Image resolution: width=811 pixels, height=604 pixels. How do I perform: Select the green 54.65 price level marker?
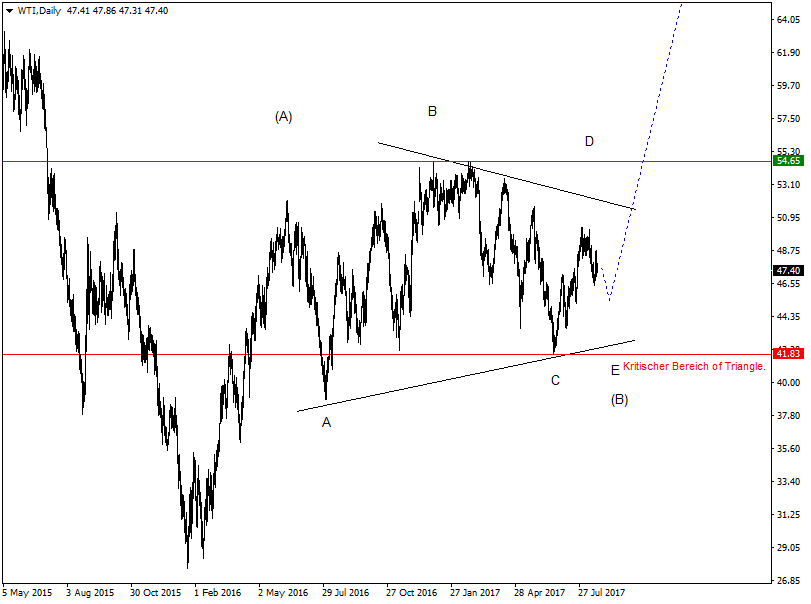coord(789,159)
